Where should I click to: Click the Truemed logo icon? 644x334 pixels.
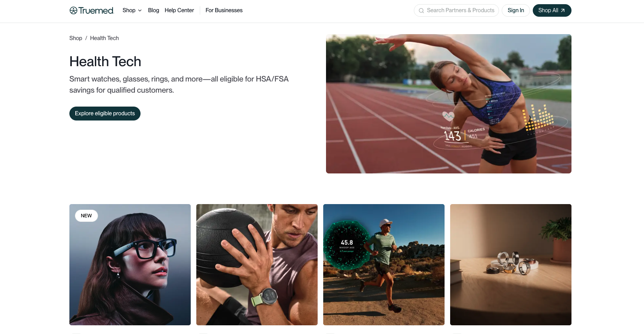click(73, 10)
